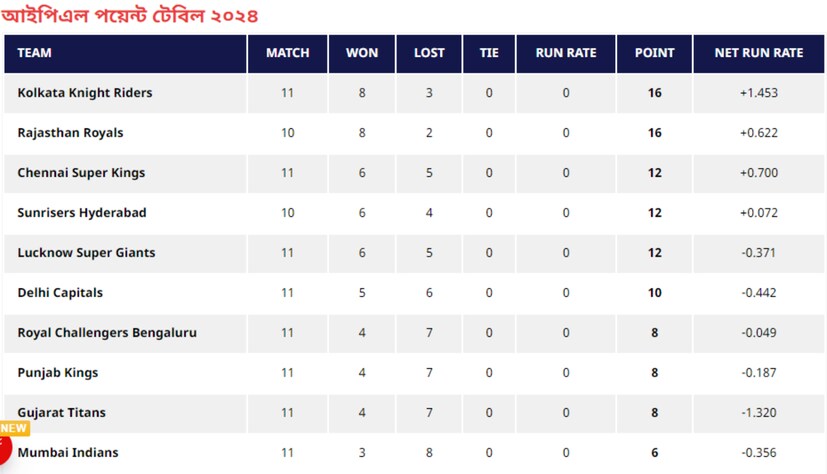Screen dimensions: 827x474
Task: Click on Punjab Kings team name
Action: [58, 373]
